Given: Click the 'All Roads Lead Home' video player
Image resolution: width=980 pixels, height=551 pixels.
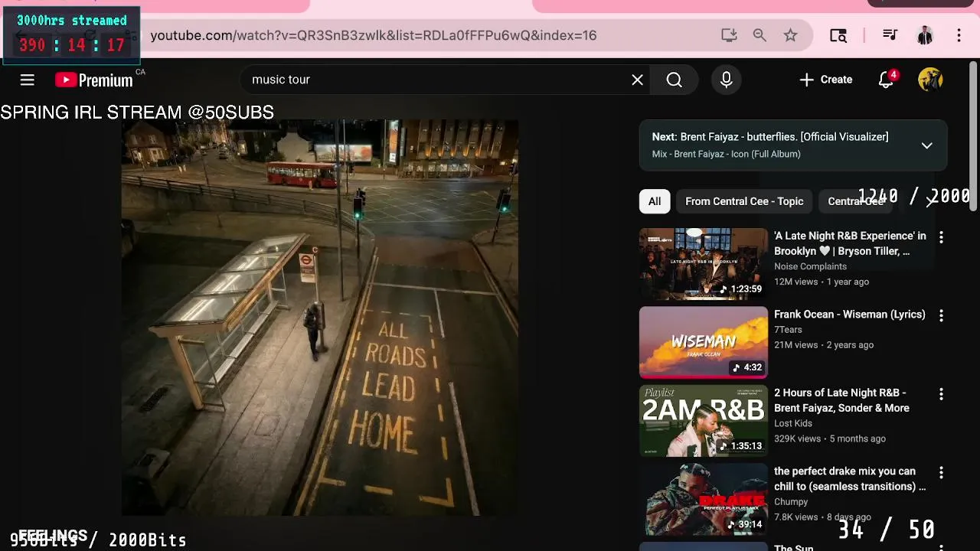Looking at the screenshot, I should tap(320, 318).
